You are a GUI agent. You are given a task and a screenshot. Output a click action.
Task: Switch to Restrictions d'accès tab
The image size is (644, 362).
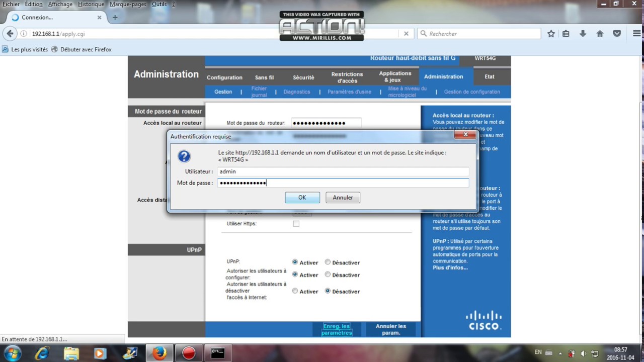(347, 77)
